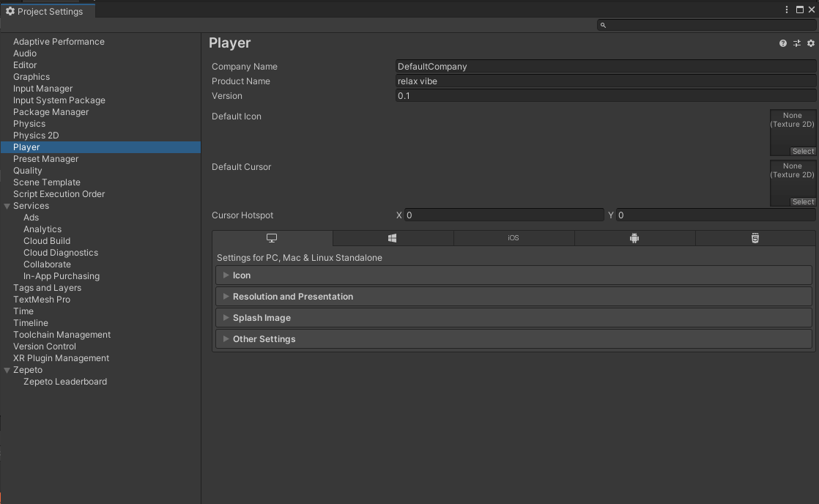This screenshot has width=819, height=504.
Task: Open Cloud Build under Services
Action: 46,241
